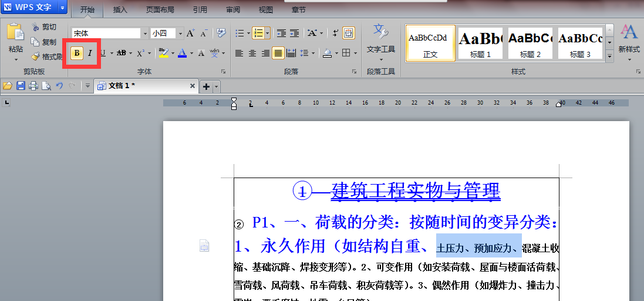Click the page icon in the left document margin
This screenshot has width=644, height=301.
pyautogui.click(x=204, y=246)
